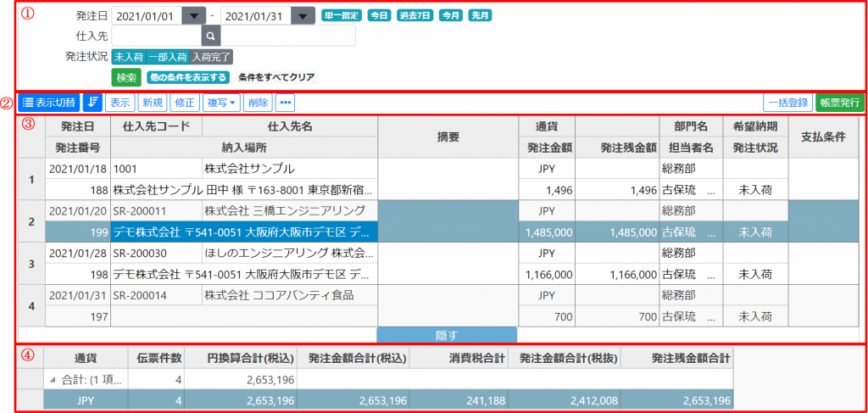Click the supplier search magnifier icon
The height and width of the screenshot is (413, 868).
(x=211, y=36)
